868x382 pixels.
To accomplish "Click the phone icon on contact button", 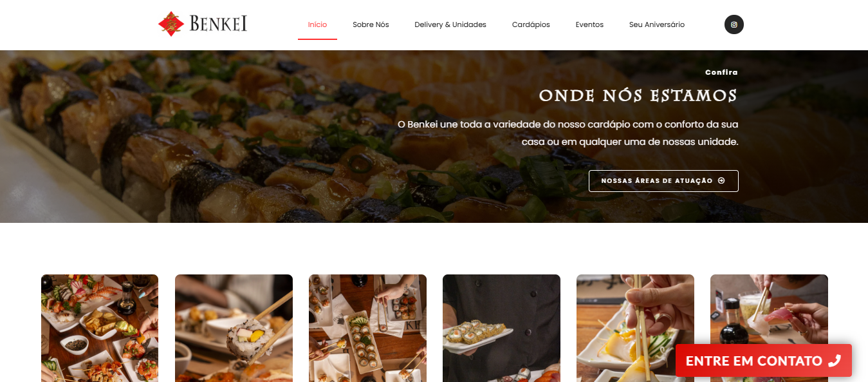I will [835, 361].
